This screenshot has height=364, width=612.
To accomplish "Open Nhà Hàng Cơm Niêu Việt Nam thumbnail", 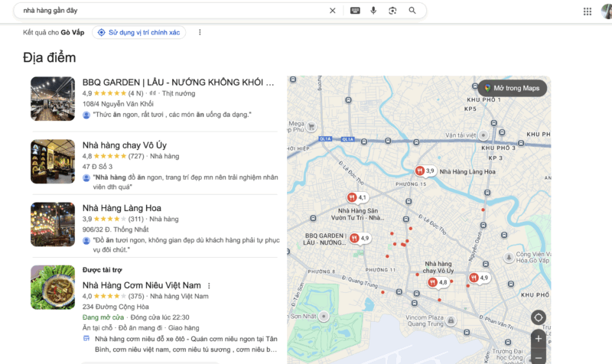I will coord(53,287).
